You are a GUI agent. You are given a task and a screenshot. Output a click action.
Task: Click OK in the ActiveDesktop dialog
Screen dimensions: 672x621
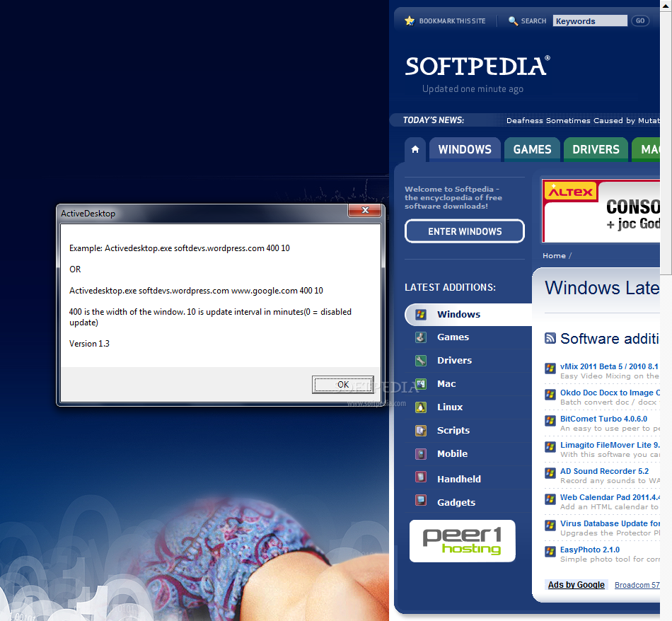point(343,385)
